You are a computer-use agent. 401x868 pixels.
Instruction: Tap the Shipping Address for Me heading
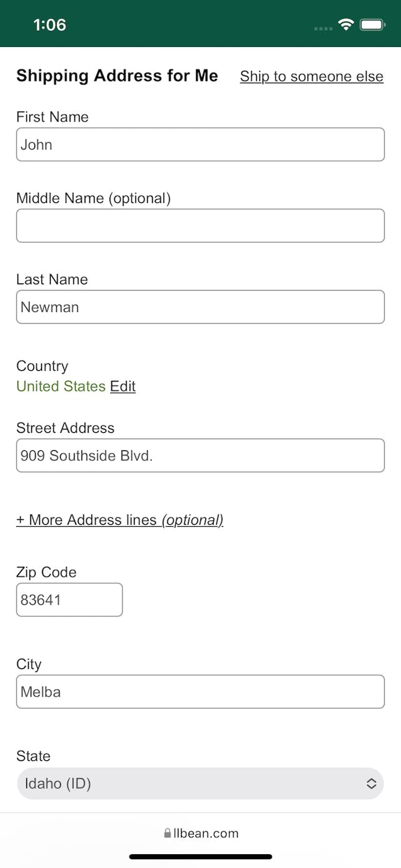[x=117, y=76]
